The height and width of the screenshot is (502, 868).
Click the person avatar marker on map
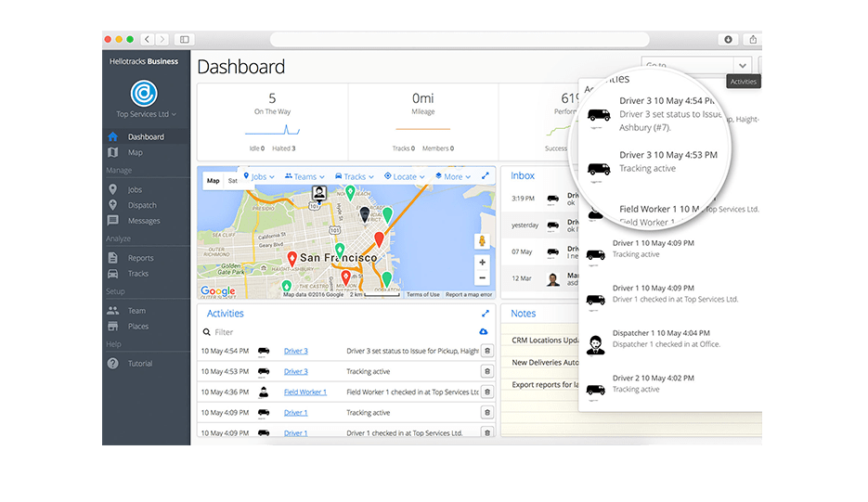(319, 193)
